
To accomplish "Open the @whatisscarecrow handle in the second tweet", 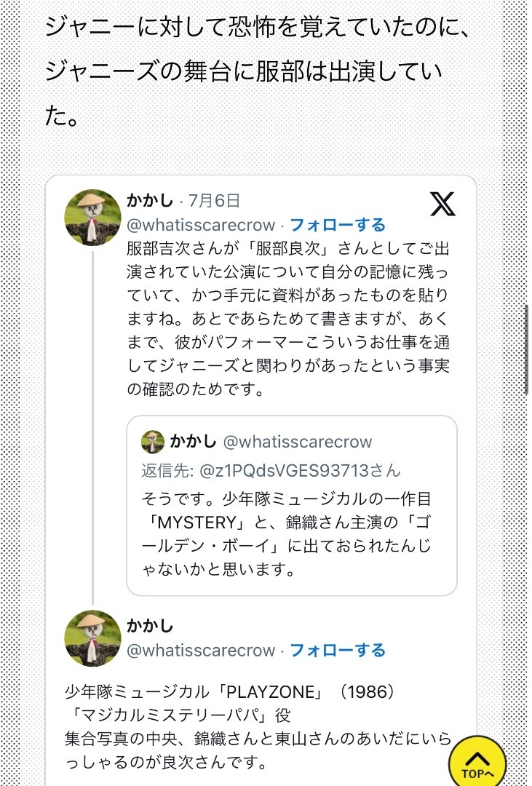I will [201, 650].
